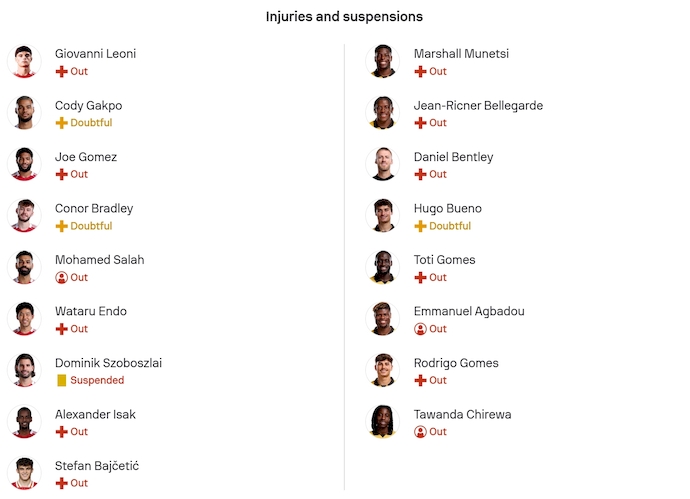Image resolution: width=690 pixels, height=499 pixels.
Task: Click Mohamed Salah's red unavailable person icon
Action: 61,277
